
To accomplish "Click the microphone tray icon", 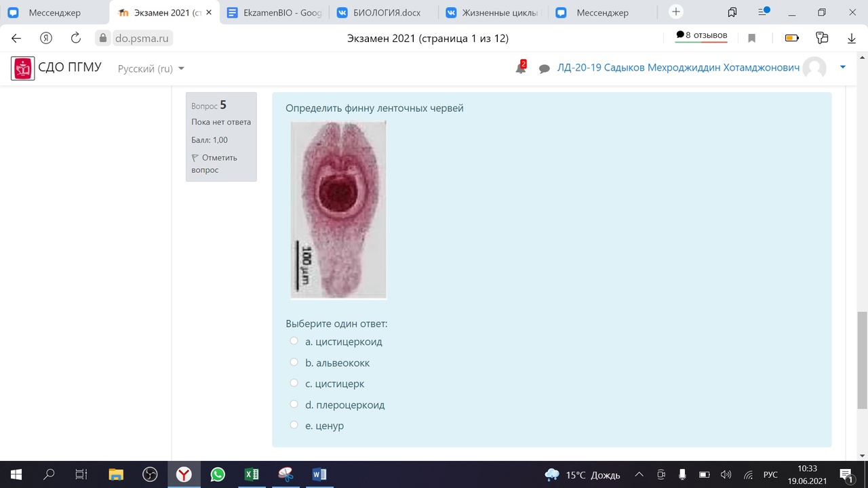I will click(683, 474).
